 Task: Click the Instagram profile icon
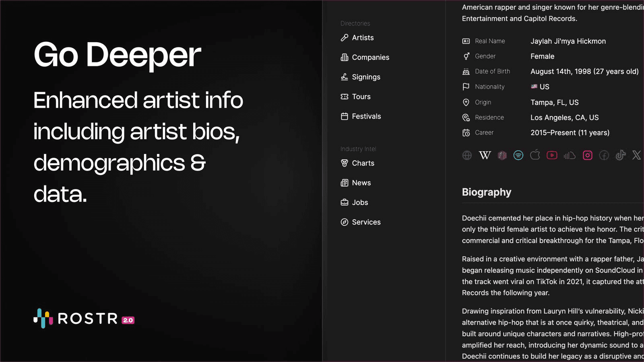(588, 155)
